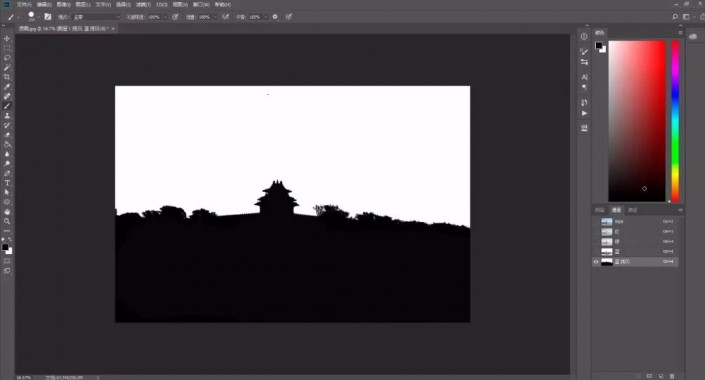Select the Eyedropper tool
This screenshot has height=380, width=705.
pyautogui.click(x=7, y=86)
